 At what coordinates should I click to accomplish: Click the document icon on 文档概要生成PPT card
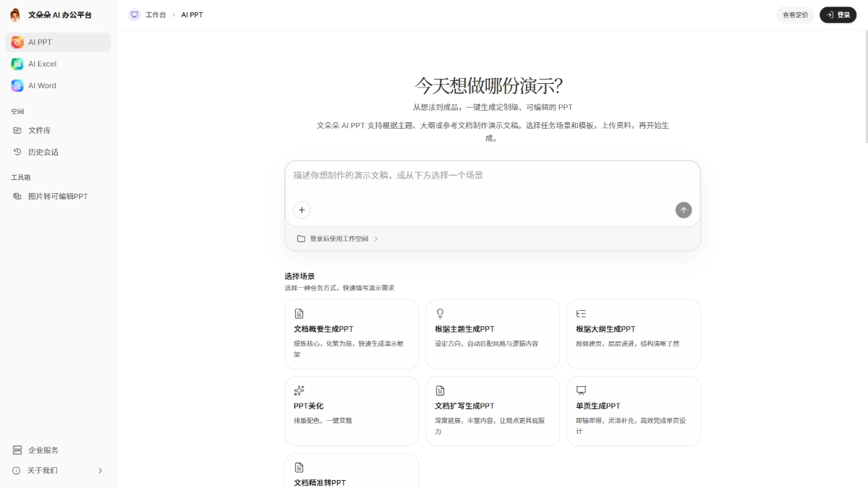[299, 313]
